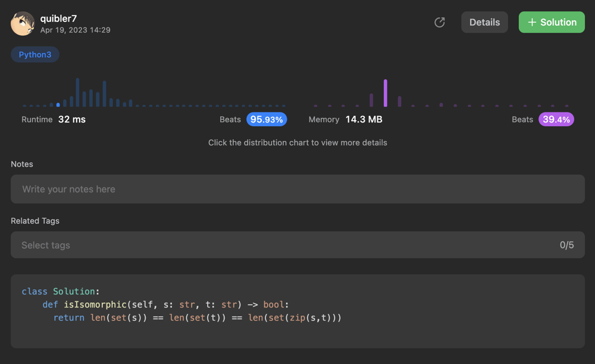Select the Python3 language tag

35,55
